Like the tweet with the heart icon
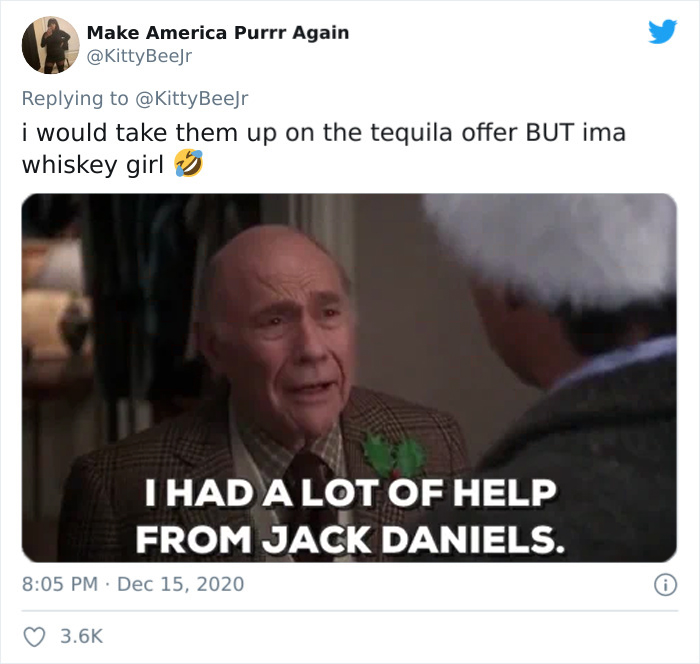The height and width of the screenshot is (664, 700). click(34, 637)
